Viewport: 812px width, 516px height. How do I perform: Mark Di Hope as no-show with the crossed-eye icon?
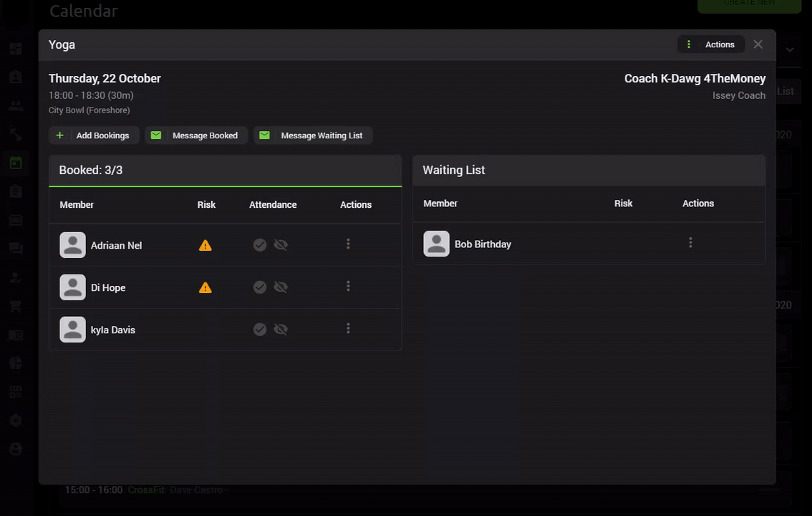tap(281, 287)
